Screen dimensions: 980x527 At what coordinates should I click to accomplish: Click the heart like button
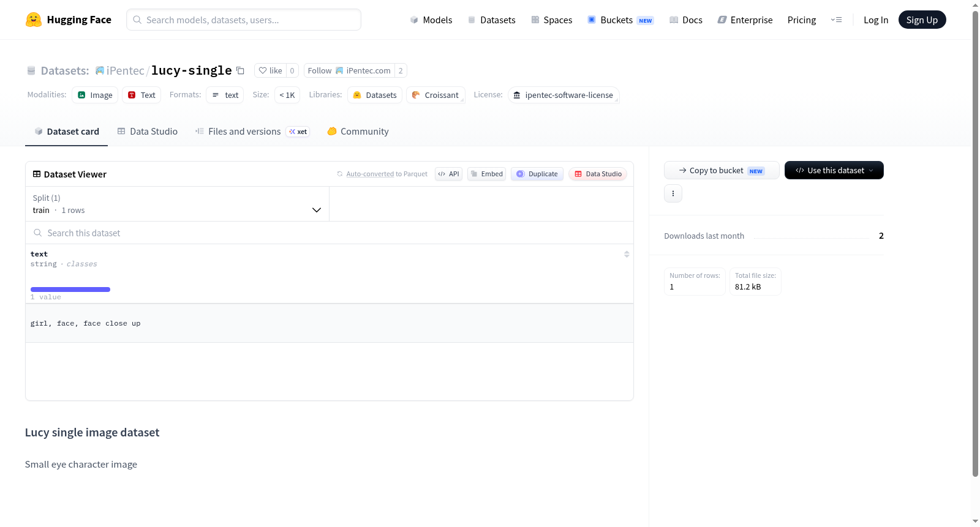click(270, 71)
